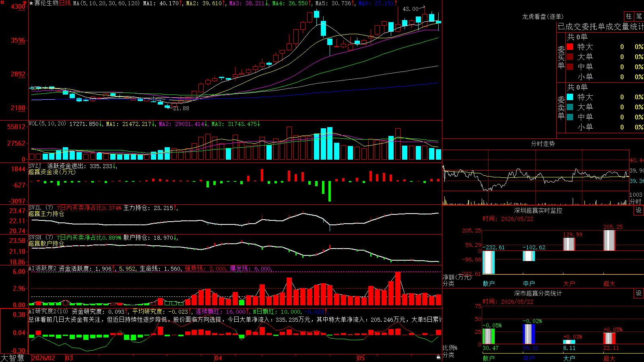Viewport: 644px width, 362px height.
Task: Click the VOL(5,10,20) indicator label
Action: coord(47,124)
